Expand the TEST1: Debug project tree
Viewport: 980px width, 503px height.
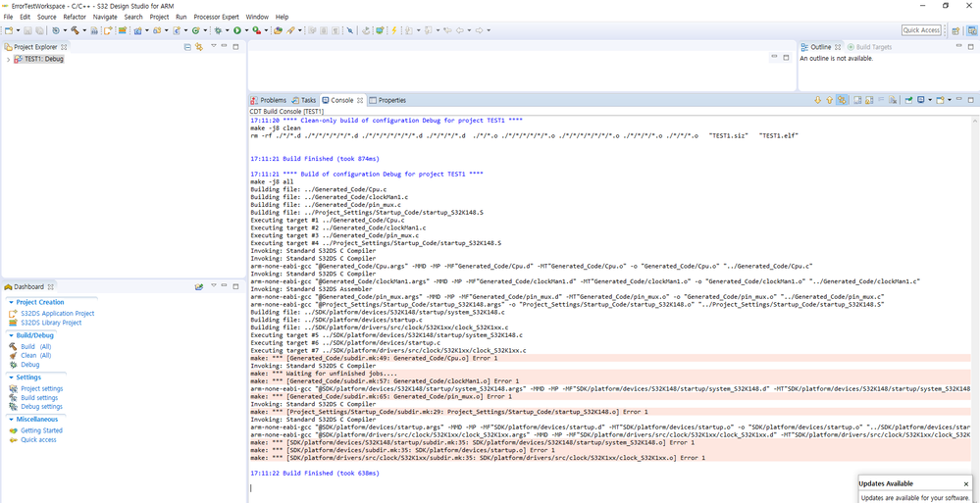point(8,60)
